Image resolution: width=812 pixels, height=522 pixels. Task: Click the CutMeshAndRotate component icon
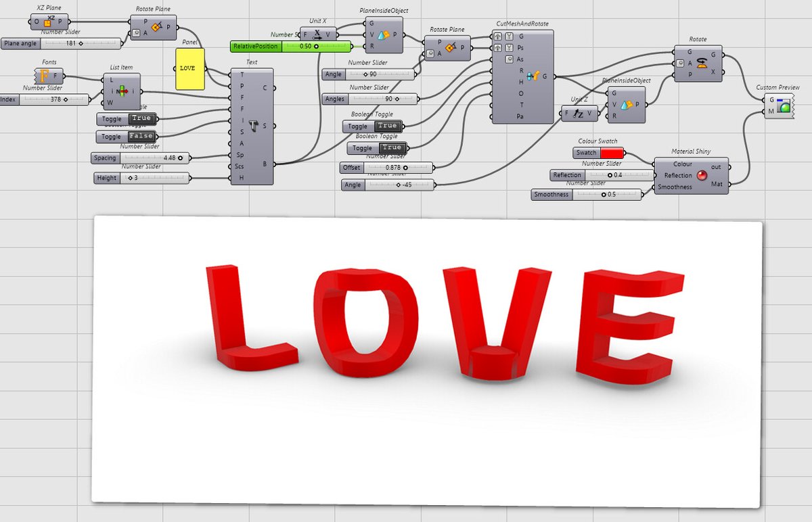coord(534,76)
